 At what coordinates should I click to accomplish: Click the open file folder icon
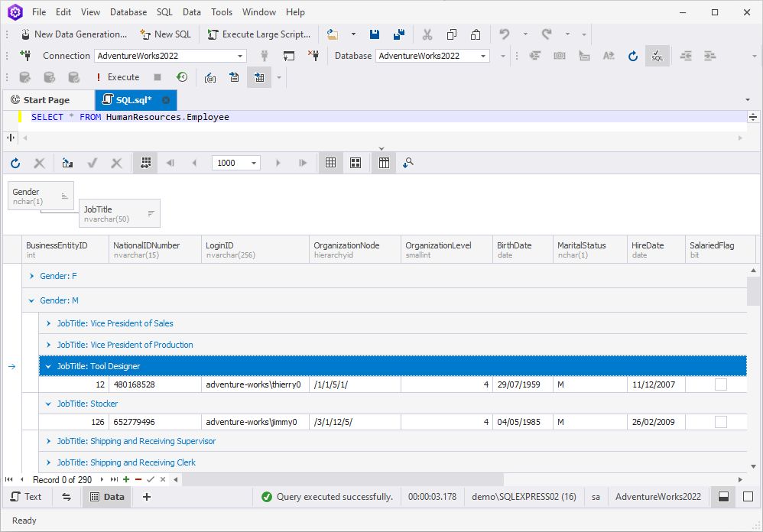pos(333,34)
